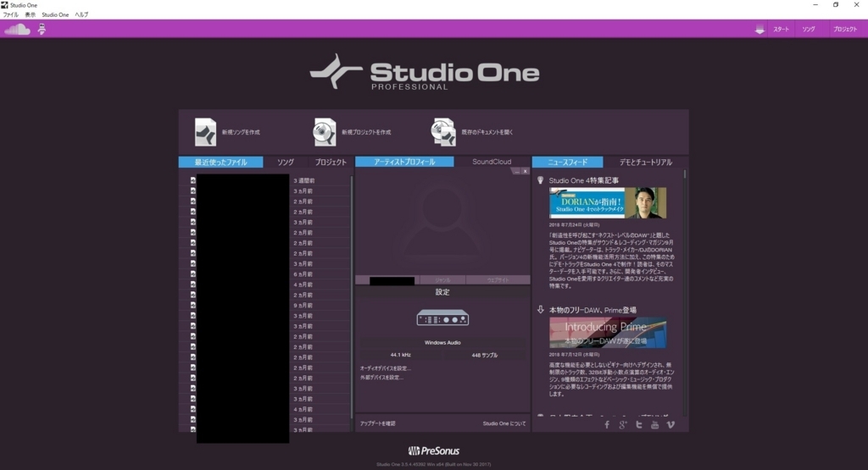Open the DORIANが指南 news thumbnail
The image size is (868, 470).
[607, 203]
